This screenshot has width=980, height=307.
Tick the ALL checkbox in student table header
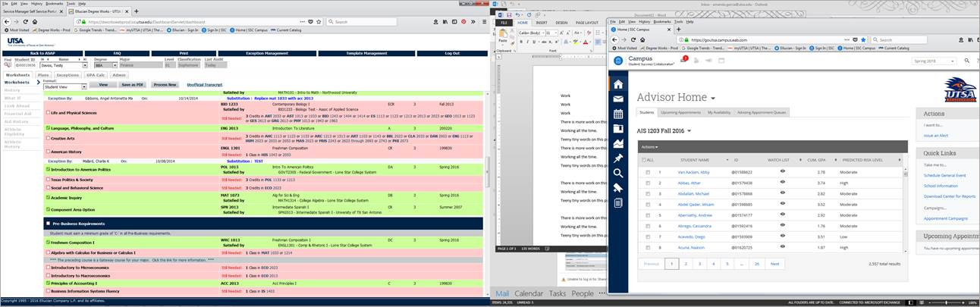tap(643, 160)
